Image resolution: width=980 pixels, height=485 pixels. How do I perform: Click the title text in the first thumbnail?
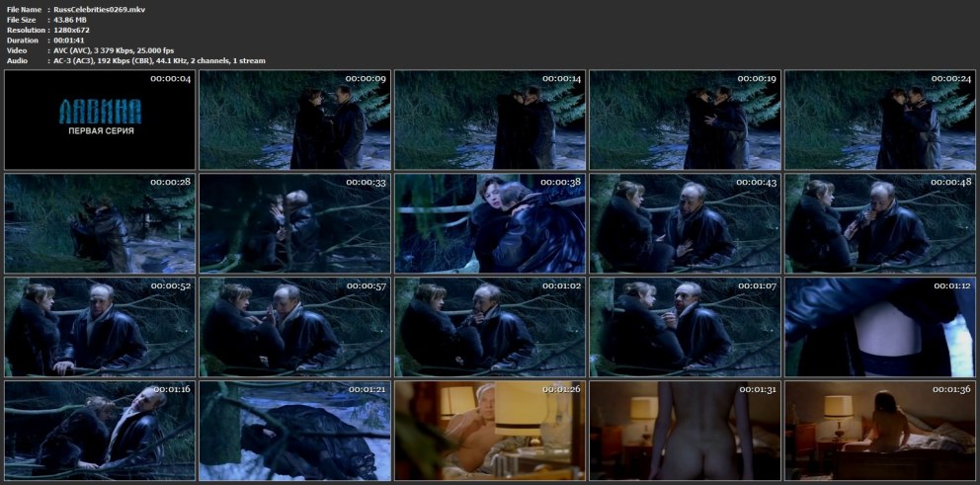click(x=100, y=112)
